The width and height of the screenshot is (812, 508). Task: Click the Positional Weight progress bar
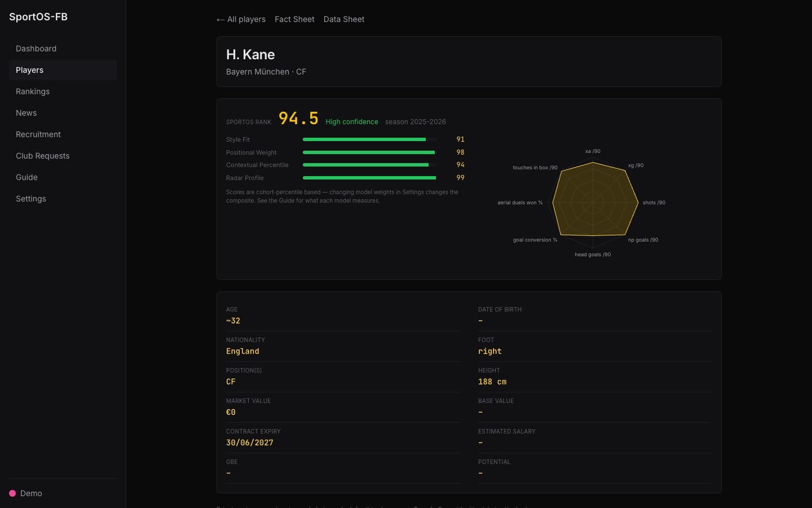[370, 152]
